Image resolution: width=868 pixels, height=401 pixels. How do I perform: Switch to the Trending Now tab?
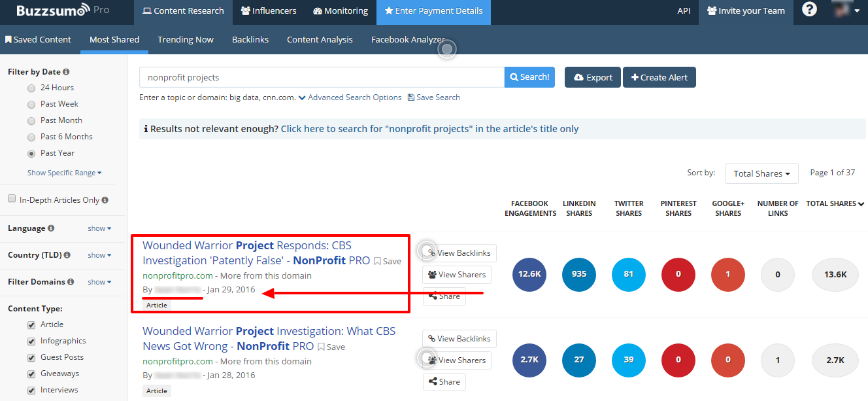pyautogui.click(x=186, y=39)
